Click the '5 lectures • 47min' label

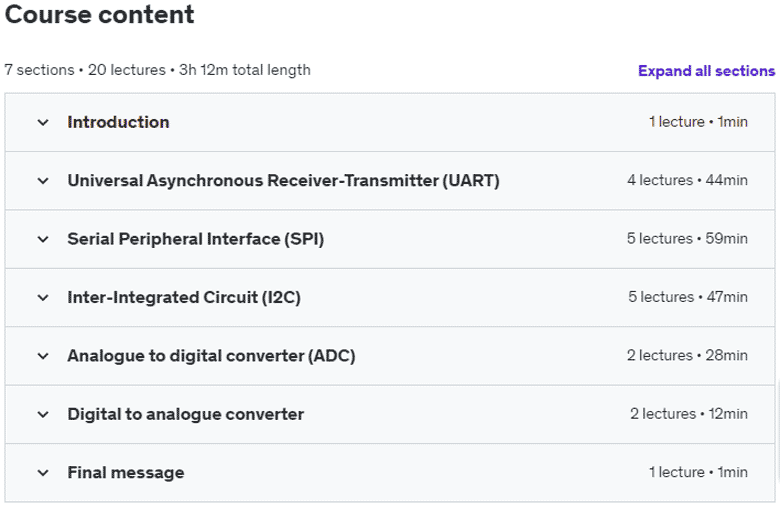(687, 297)
